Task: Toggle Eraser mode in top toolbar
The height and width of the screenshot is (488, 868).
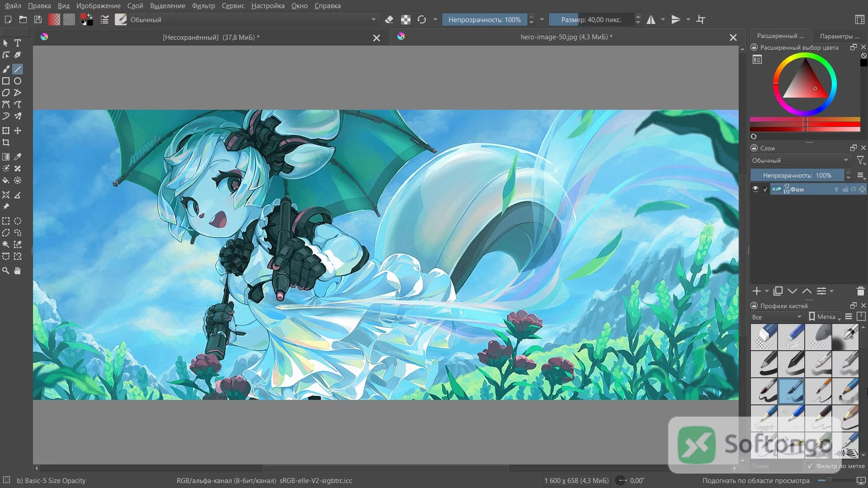Action: (389, 19)
